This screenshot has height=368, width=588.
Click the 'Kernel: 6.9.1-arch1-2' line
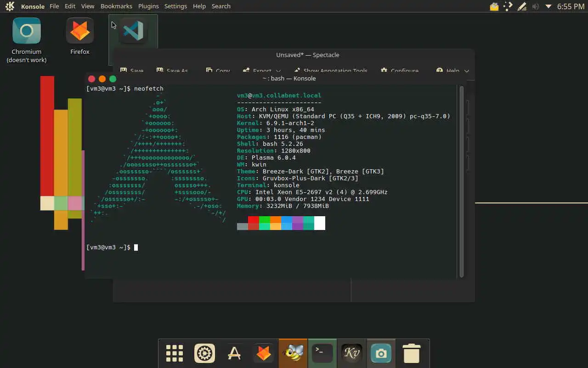coord(276,123)
